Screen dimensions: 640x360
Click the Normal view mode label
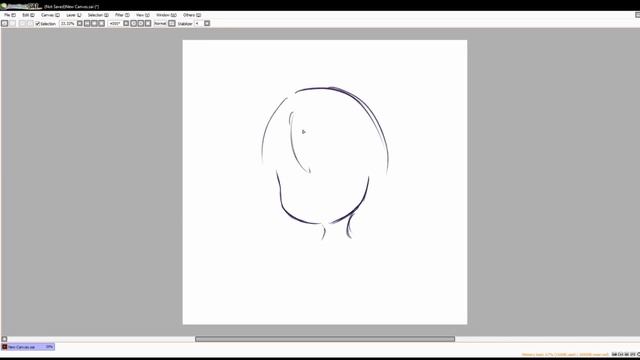(160, 24)
